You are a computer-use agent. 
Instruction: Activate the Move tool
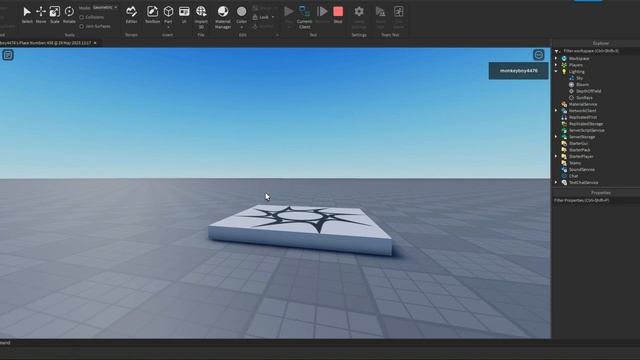pyautogui.click(x=41, y=15)
